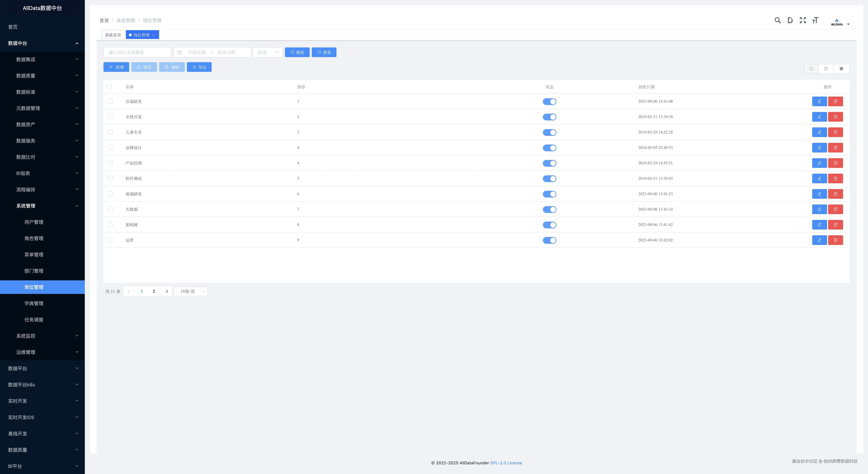868x474 pixels.
Task: Open the GPL-3.0 License link
Action: coord(506,463)
